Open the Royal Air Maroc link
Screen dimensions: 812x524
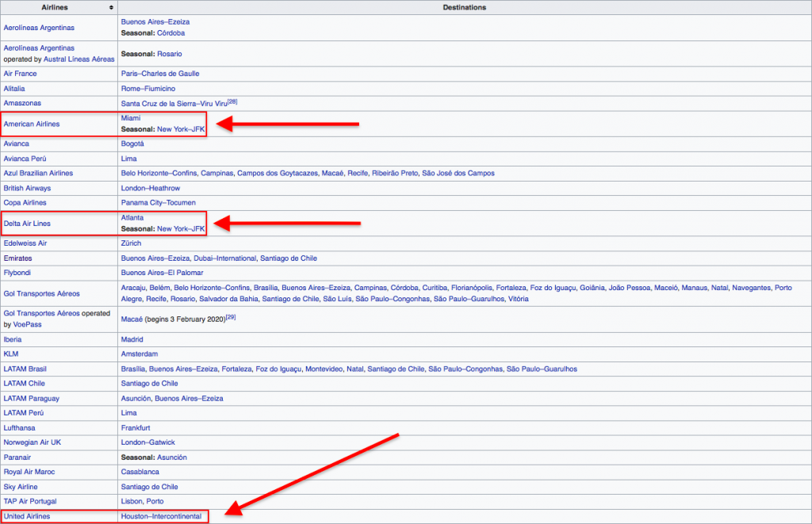29,472
